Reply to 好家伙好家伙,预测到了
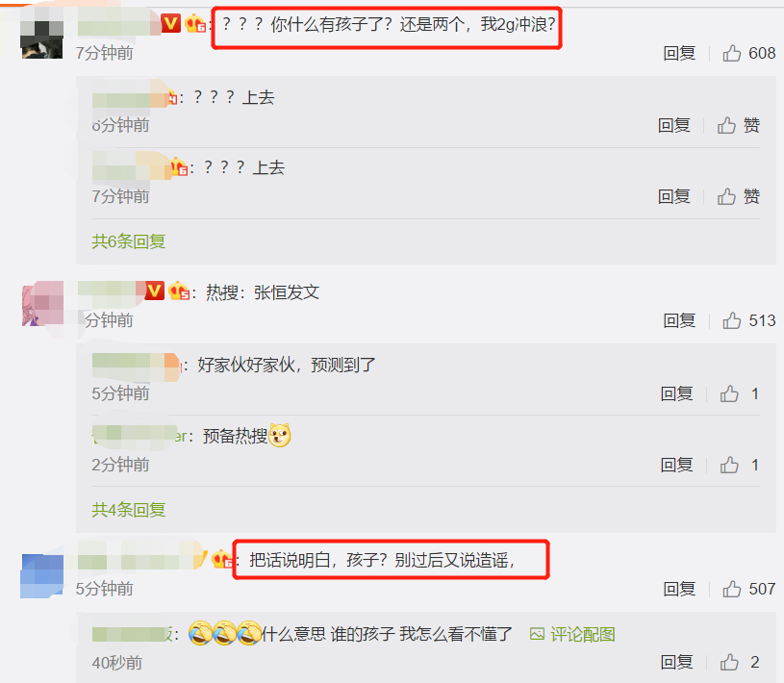The width and height of the screenshot is (784, 683). click(676, 394)
